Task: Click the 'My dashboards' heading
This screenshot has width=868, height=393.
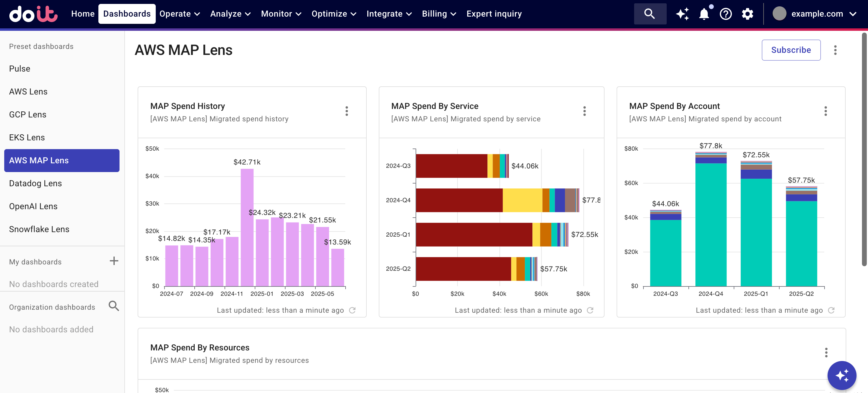Action: pos(35,262)
